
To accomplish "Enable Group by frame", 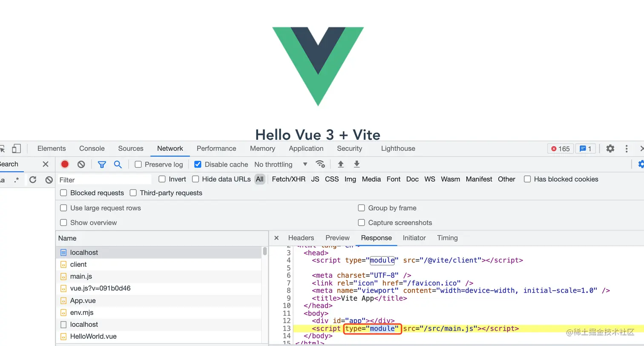I will tap(361, 208).
